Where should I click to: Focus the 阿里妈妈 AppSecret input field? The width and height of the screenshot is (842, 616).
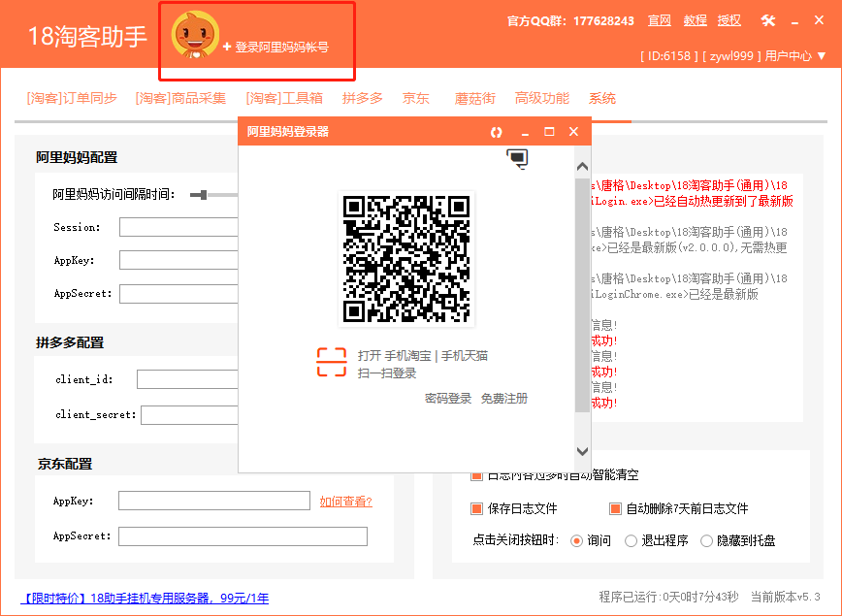[x=178, y=294]
